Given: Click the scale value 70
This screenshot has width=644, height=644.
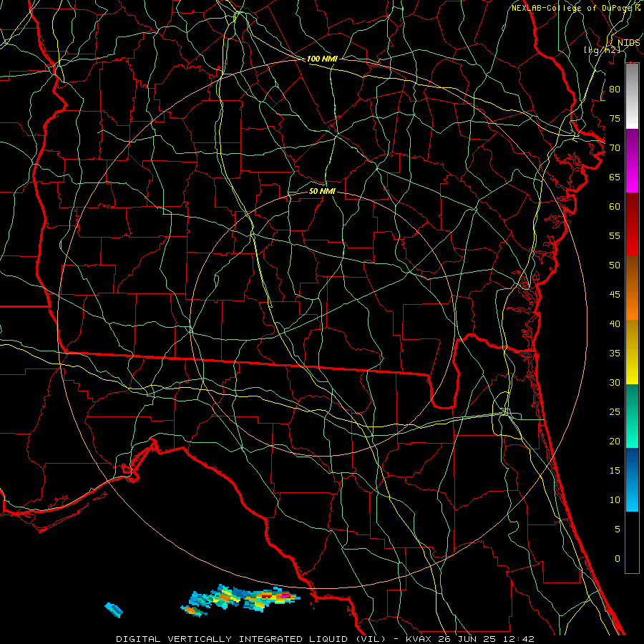Looking at the screenshot, I should pyautogui.click(x=615, y=148).
